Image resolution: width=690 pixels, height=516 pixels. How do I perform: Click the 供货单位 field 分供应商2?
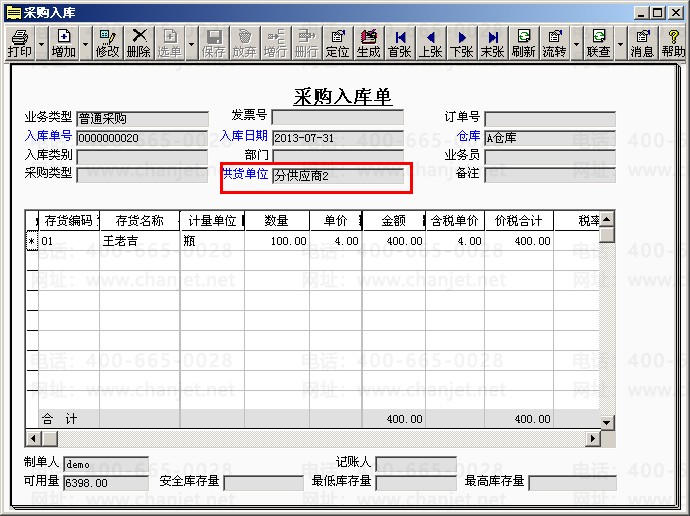pyautogui.click(x=338, y=176)
